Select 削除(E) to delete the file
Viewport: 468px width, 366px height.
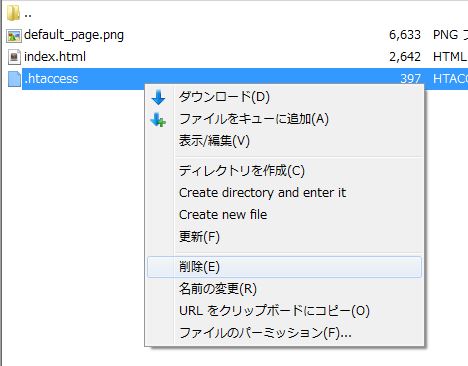click(284, 267)
